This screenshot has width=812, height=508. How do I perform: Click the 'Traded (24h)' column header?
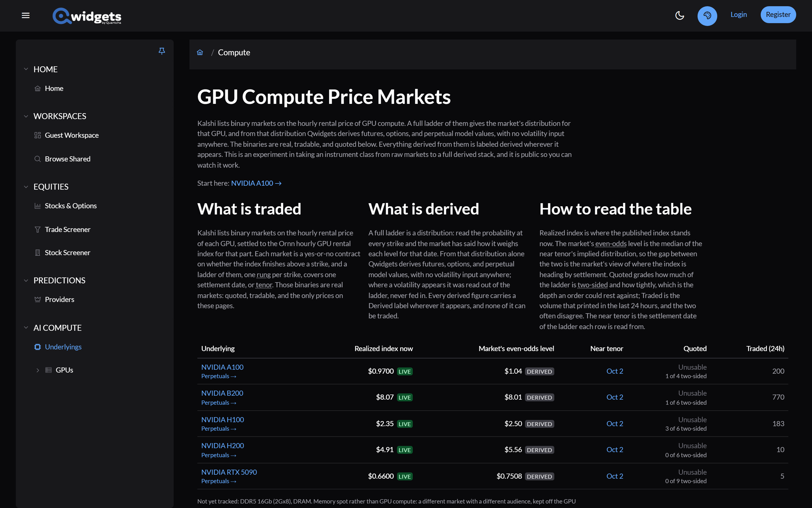[x=765, y=349]
